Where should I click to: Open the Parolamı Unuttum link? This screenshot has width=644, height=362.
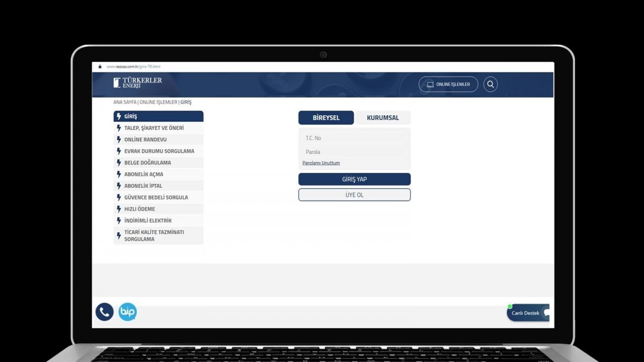[x=321, y=162]
